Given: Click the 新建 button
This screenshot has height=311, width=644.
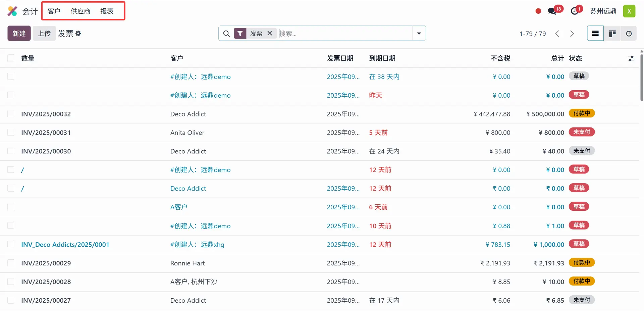Looking at the screenshot, I should tap(19, 34).
